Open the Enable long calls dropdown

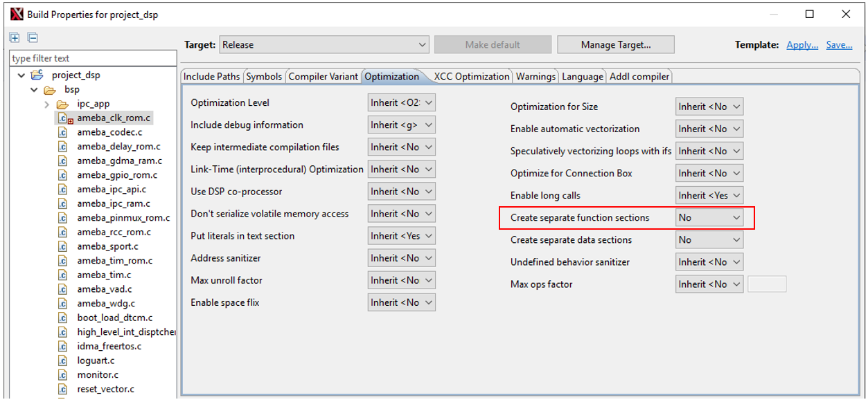tap(709, 196)
